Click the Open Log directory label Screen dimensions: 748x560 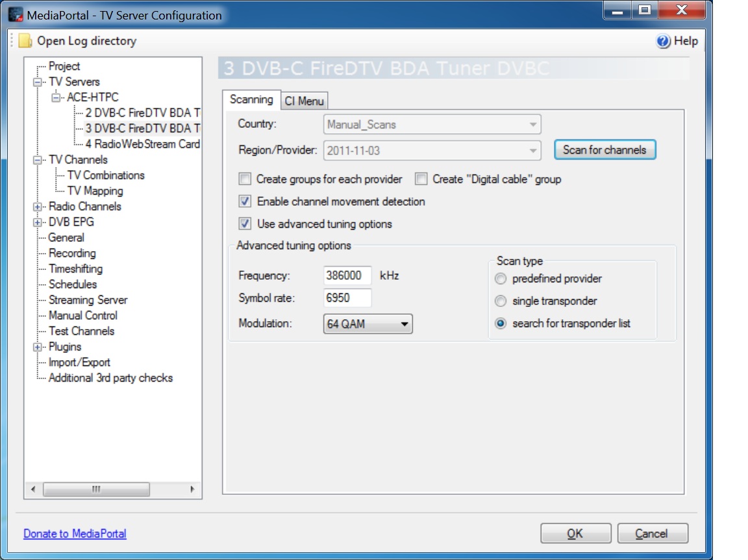point(87,41)
